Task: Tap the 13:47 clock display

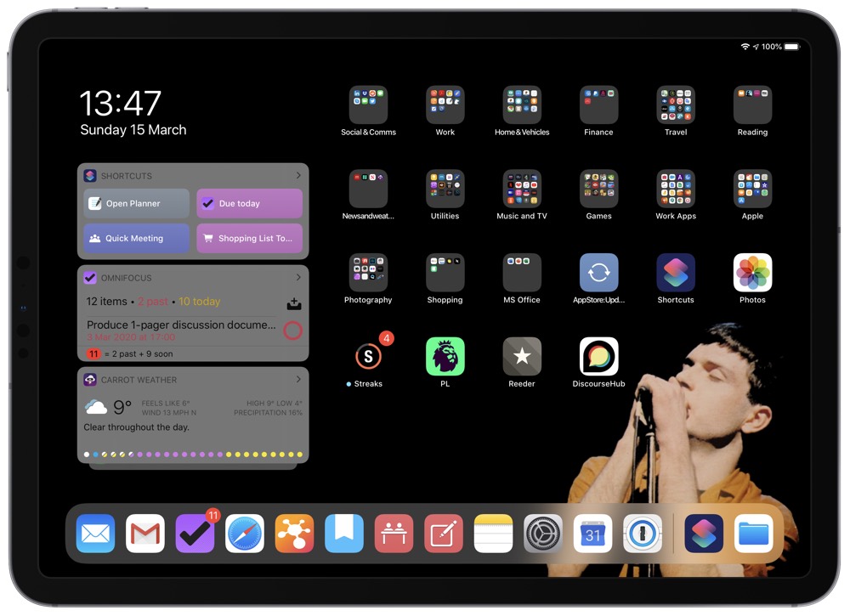Action: pyautogui.click(x=121, y=103)
